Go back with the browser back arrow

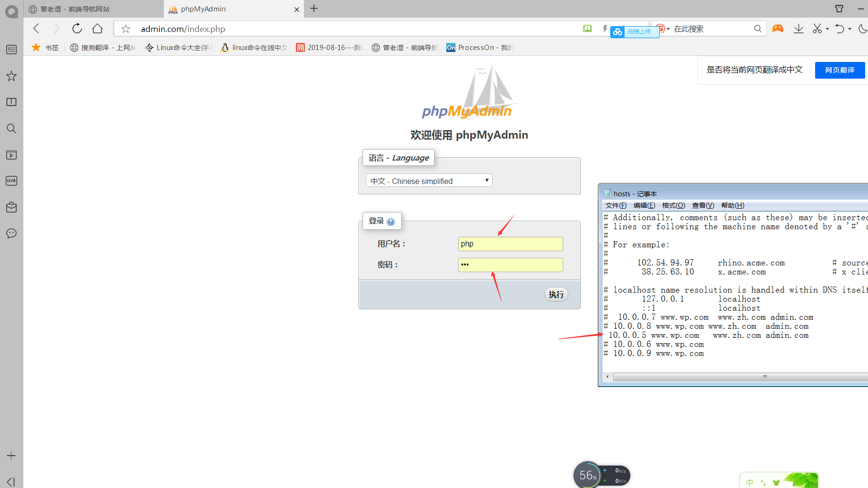[36, 29]
